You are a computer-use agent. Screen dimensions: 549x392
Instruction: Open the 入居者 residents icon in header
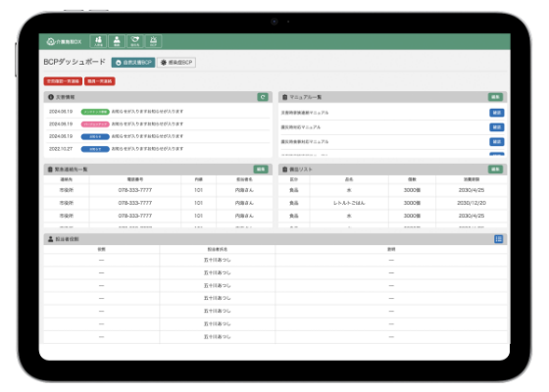tap(98, 41)
